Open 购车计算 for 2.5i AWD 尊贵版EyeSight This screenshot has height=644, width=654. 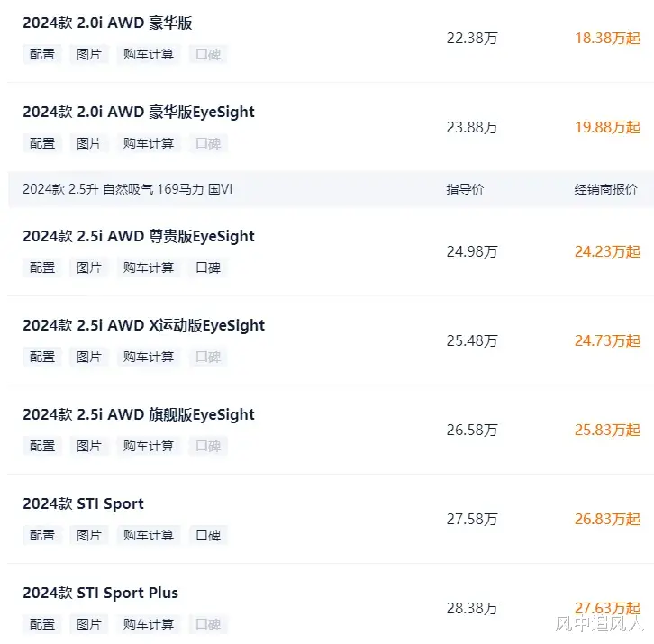coord(149,268)
